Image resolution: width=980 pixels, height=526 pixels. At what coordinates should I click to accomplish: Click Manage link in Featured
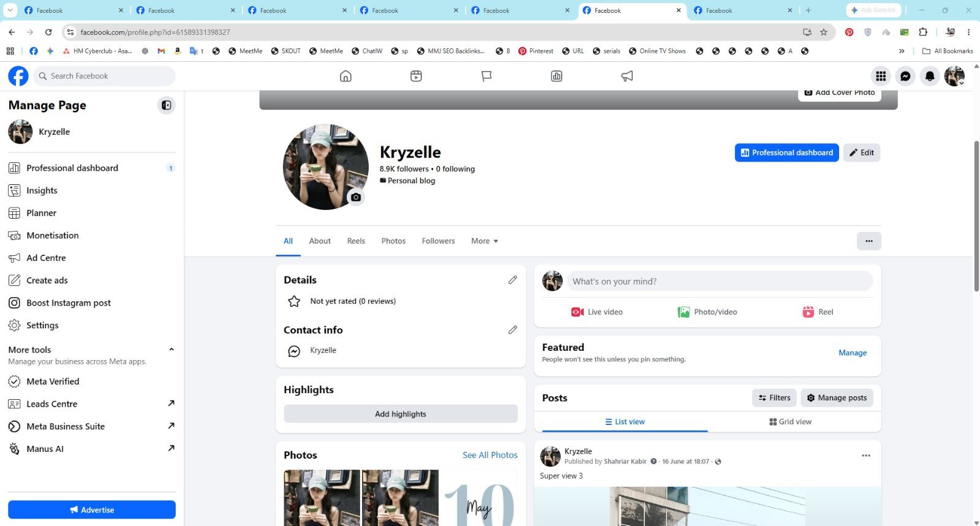coord(853,353)
